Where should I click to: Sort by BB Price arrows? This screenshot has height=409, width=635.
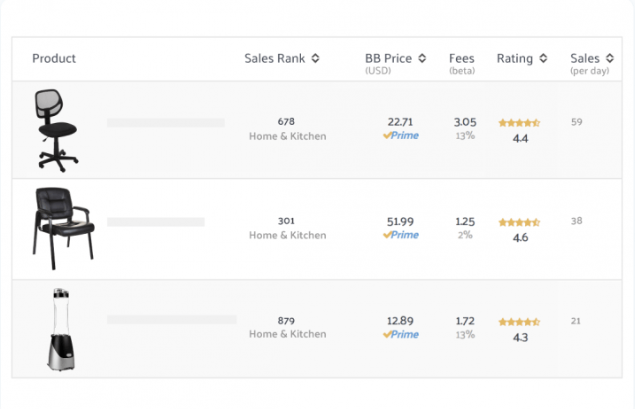tap(422, 58)
